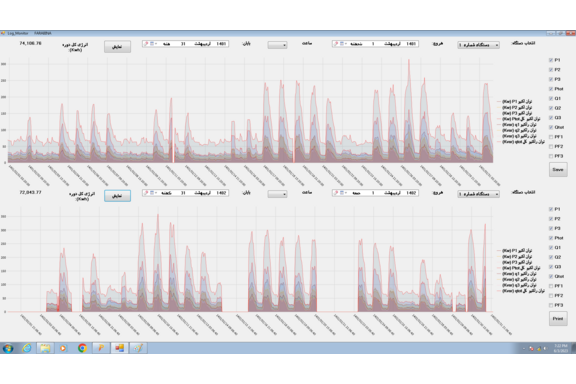Image resolution: width=576 pixels, height=384 pixels.
Task: Enable PF3 checkbox for the top chart
Action: pyautogui.click(x=551, y=156)
